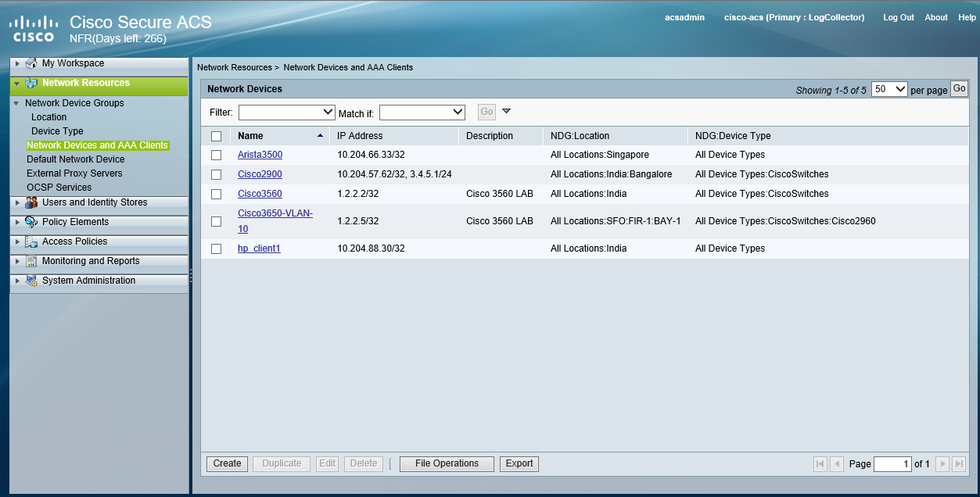Click the Page number input field
Viewport: 980px width, 497px height.
892,464
